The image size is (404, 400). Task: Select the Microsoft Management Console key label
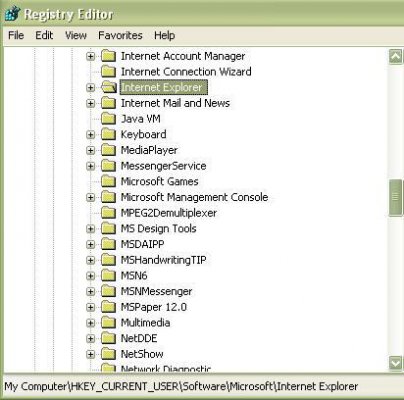(x=194, y=197)
